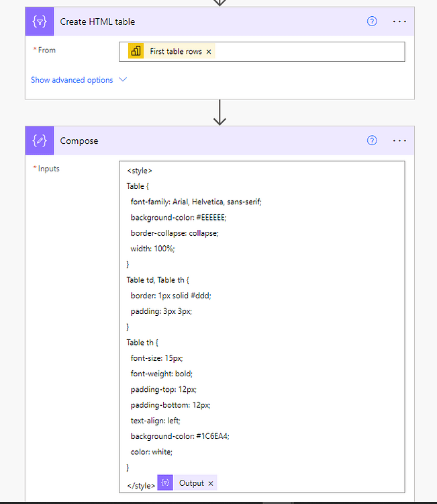Click the From field label
The image size is (437, 504).
tap(46, 50)
